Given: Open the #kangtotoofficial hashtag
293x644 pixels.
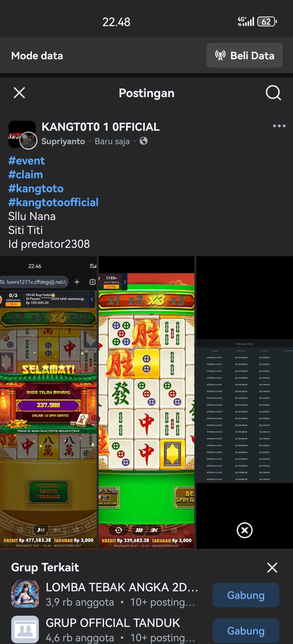Looking at the screenshot, I should pos(53,202).
